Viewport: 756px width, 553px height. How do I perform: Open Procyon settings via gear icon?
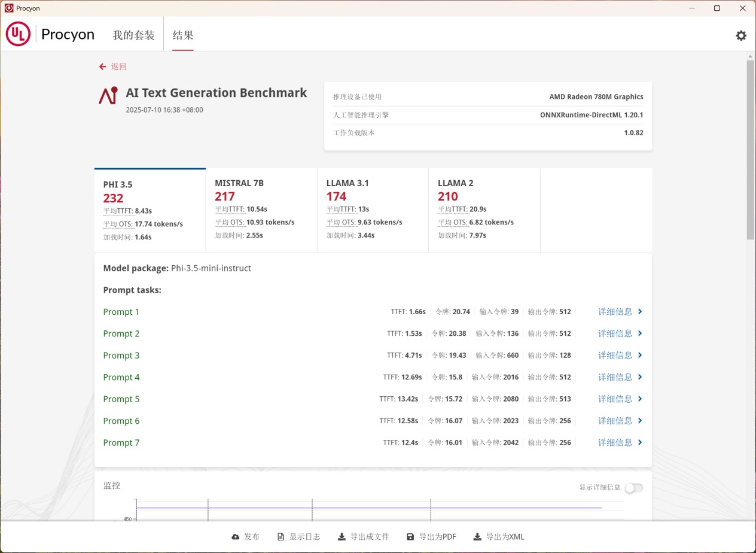pyautogui.click(x=741, y=35)
